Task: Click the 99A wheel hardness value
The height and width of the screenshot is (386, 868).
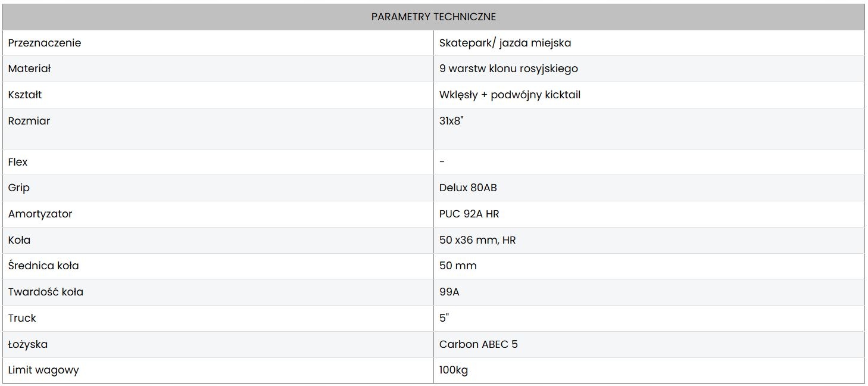Action: pos(449,292)
